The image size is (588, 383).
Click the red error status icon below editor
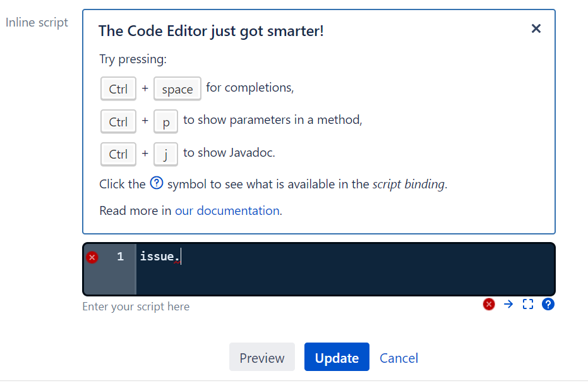[x=489, y=304]
